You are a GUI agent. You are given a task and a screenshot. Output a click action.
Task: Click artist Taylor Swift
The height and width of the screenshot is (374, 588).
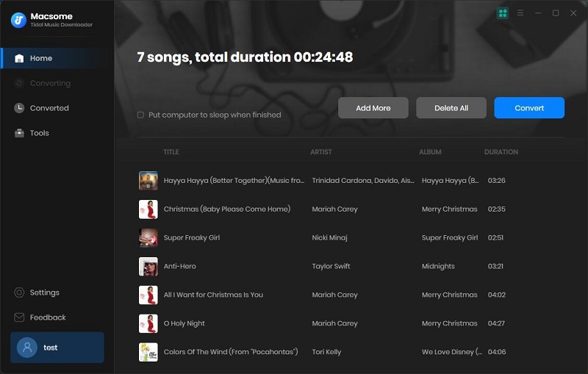331,266
